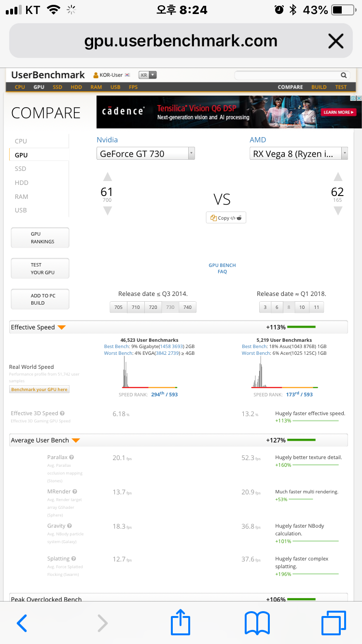Open Safari tabs overview icon

334,623
